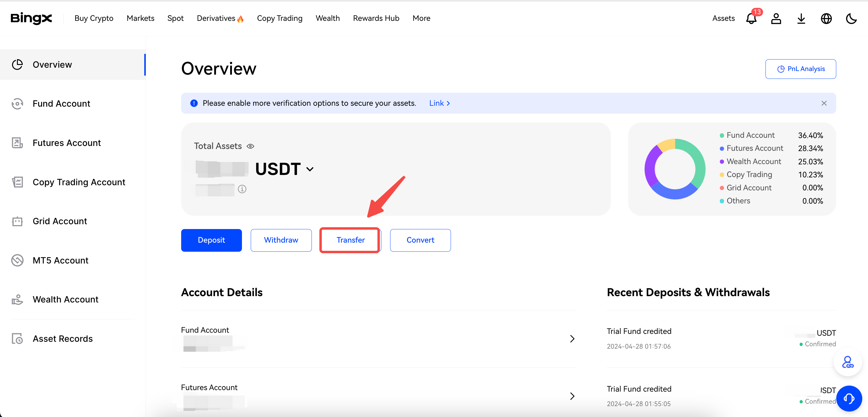Click the Grid Account 0.00% legend entry
The height and width of the screenshot is (417, 868).
771,188
